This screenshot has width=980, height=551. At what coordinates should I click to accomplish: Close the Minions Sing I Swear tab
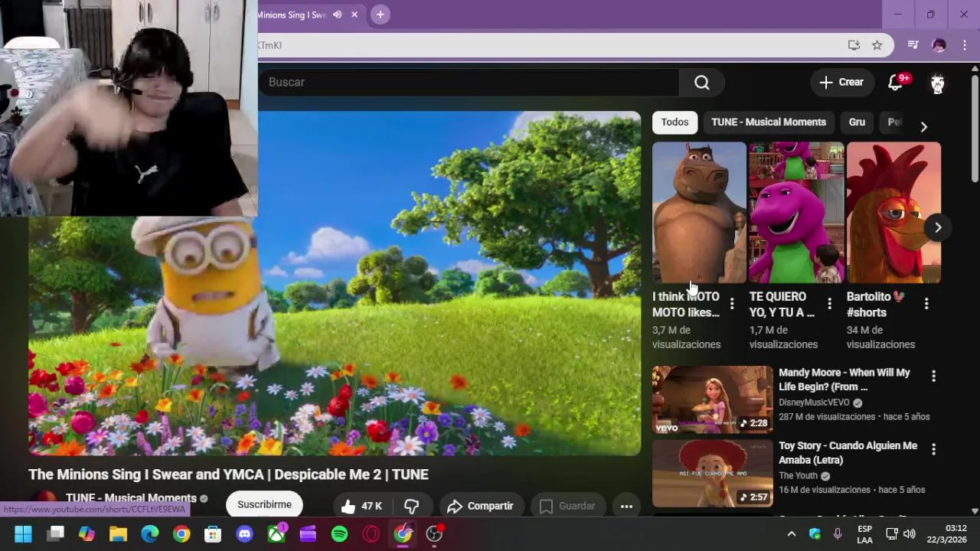point(354,15)
